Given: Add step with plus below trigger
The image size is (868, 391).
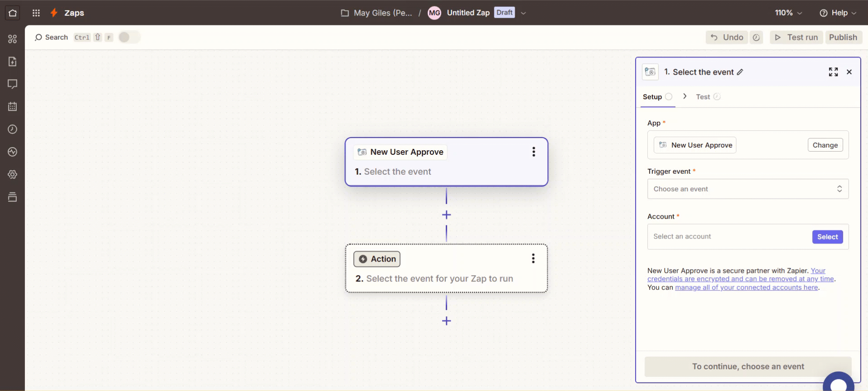Looking at the screenshot, I should tap(446, 215).
